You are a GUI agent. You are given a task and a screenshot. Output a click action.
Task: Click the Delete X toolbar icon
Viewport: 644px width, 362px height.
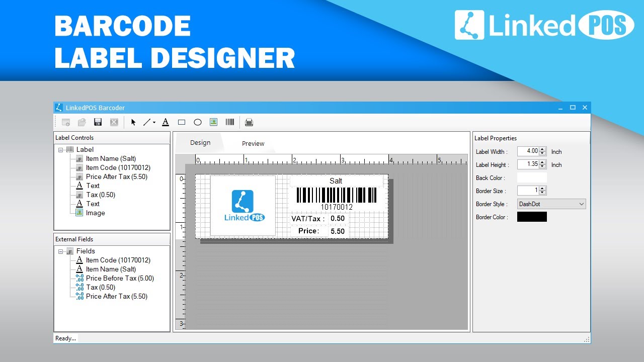pos(114,122)
